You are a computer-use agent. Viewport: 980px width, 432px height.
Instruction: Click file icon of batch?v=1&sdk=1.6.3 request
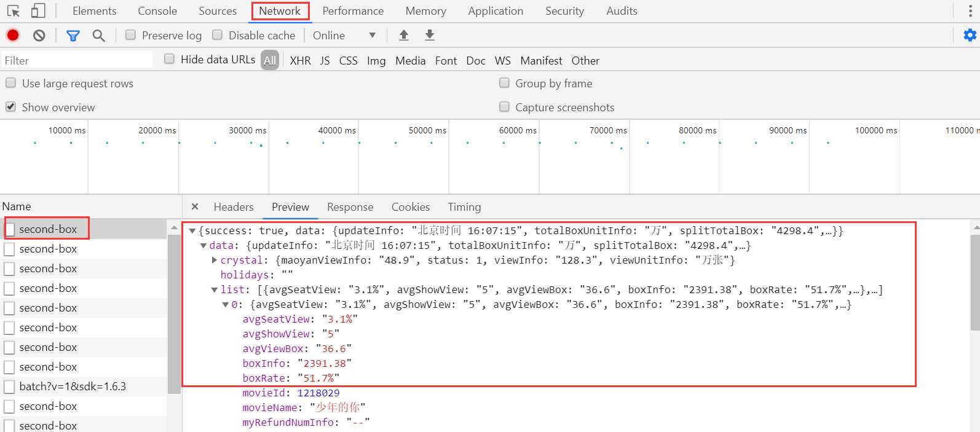9,387
